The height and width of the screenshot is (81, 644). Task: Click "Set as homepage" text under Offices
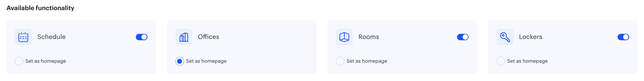coord(206,61)
